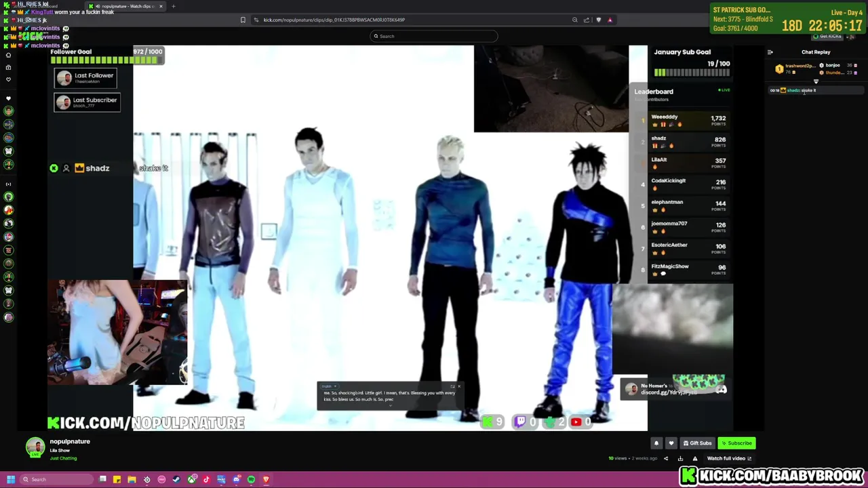View site information next to the URL
This screenshot has width=868, height=488.
point(256,20)
